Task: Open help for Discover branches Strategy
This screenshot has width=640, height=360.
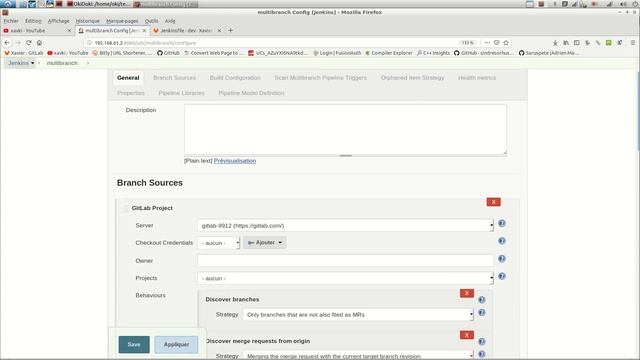Action: [x=482, y=313]
